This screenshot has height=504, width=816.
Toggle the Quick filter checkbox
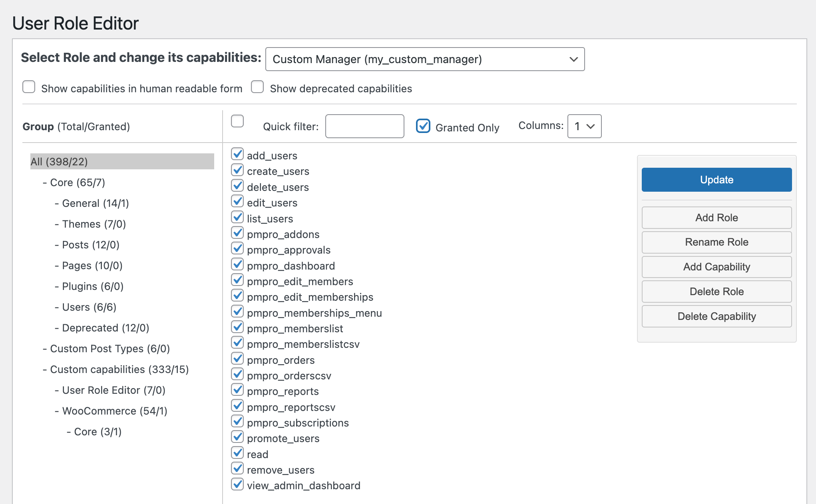point(237,121)
